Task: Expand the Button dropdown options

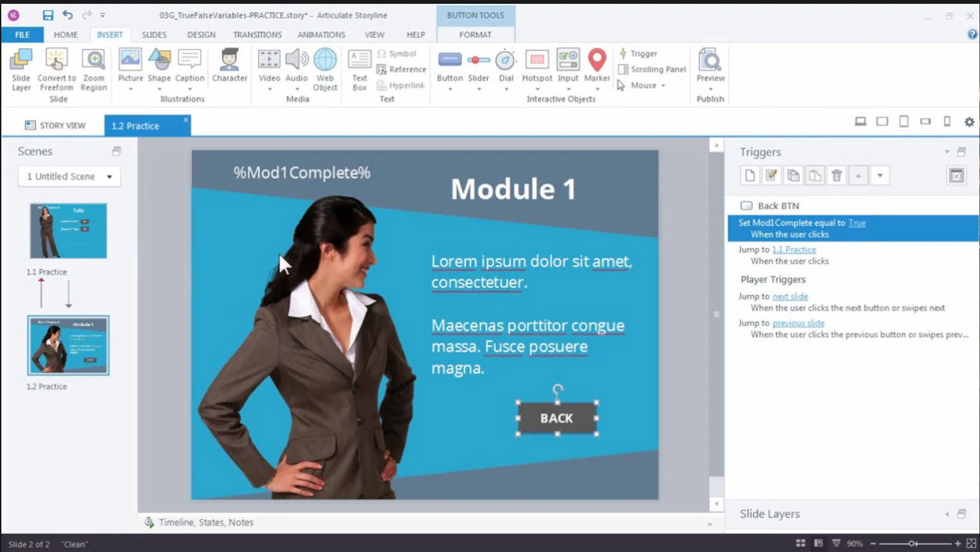Action: 450,89
